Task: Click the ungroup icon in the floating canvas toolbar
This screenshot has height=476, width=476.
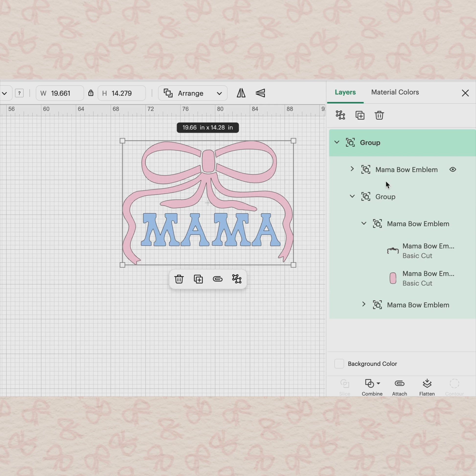Action: click(237, 279)
